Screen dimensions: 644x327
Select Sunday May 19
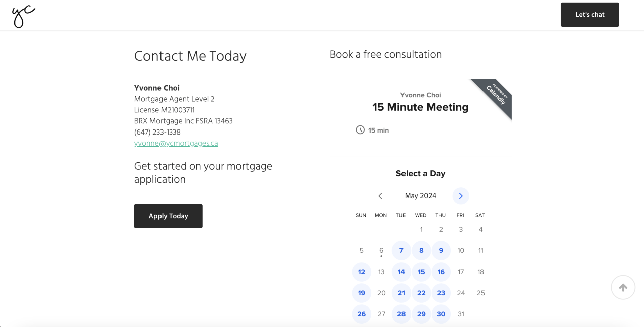coord(361,293)
